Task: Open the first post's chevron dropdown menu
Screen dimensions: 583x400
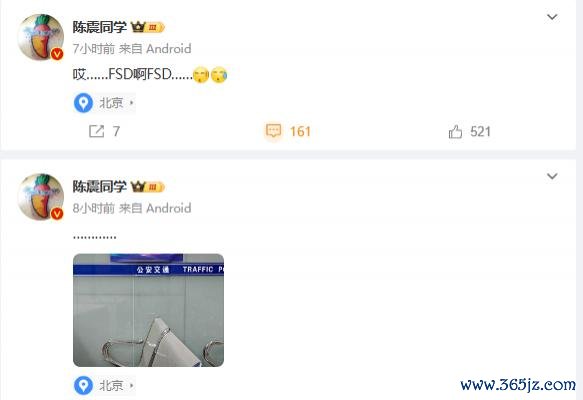Action: pyautogui.click(x=552, y=17)
